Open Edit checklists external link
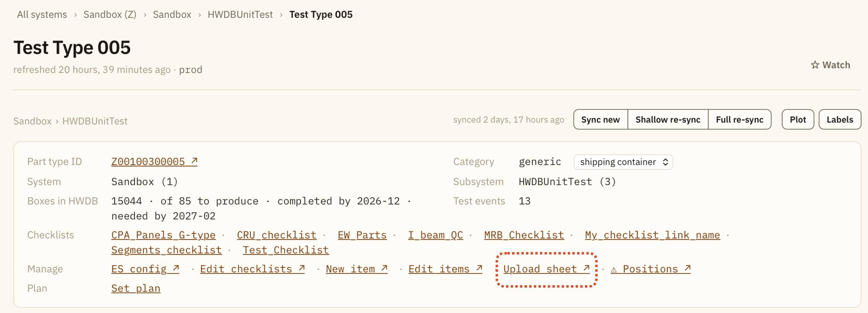The height and width of the screenshot is (313, 868). 252,269
